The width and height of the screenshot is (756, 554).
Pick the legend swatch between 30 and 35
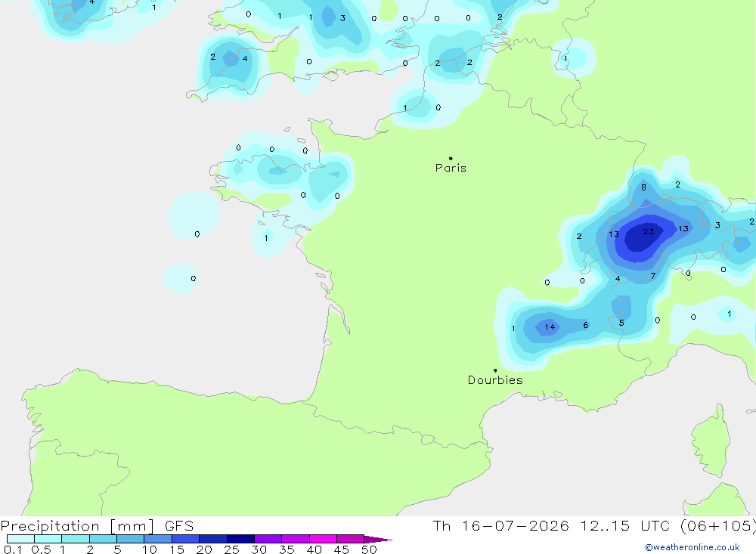click(x=268, y=539)
